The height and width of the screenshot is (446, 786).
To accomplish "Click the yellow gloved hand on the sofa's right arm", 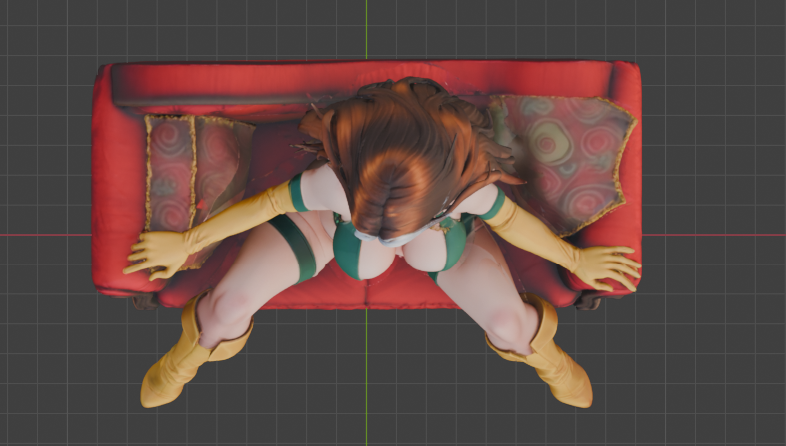I will click(607, 267).
